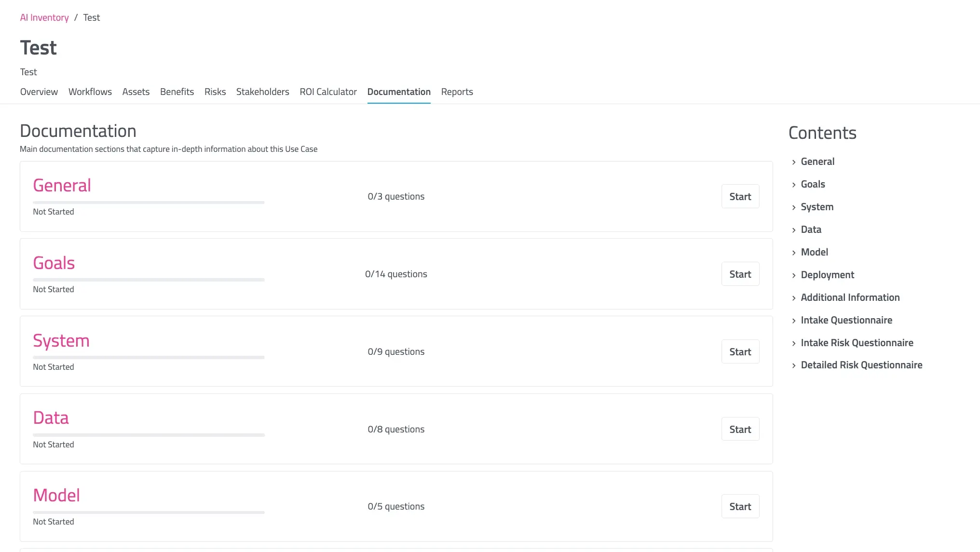Jump to Deployment in Contents

click(828, 275)
